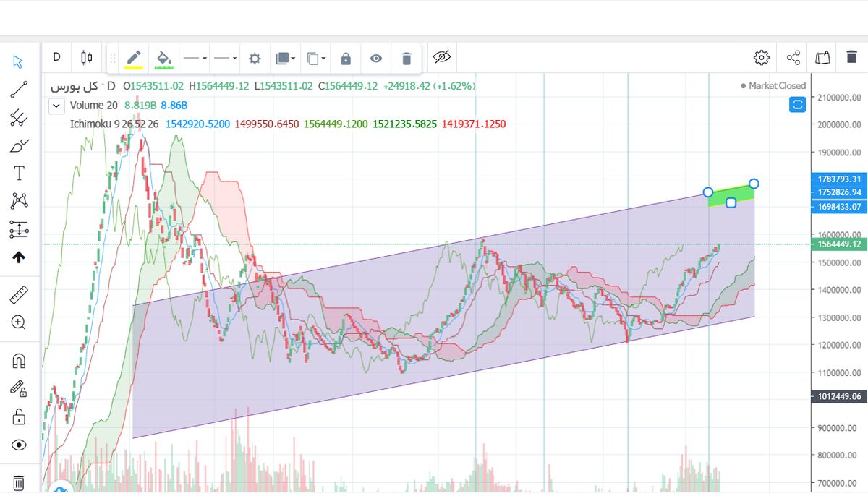The height and width of the screenshot is (496, 868).
Task: Select the pitchfork drawing tool
Action: click(x=19, y=118)
